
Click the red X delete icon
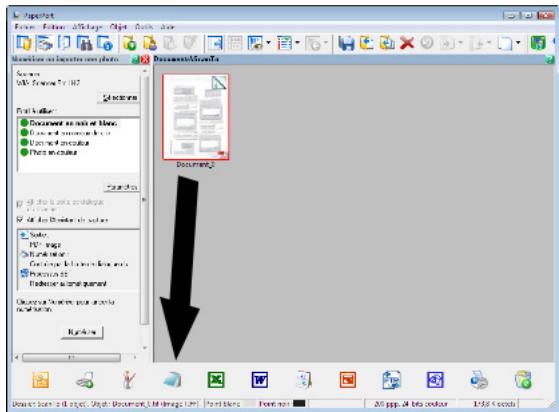coord(407,43)
